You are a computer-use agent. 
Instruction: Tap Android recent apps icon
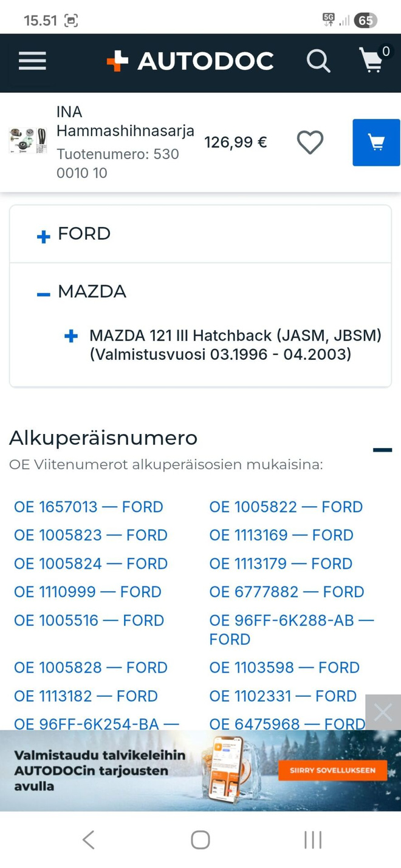pos(312,840)
